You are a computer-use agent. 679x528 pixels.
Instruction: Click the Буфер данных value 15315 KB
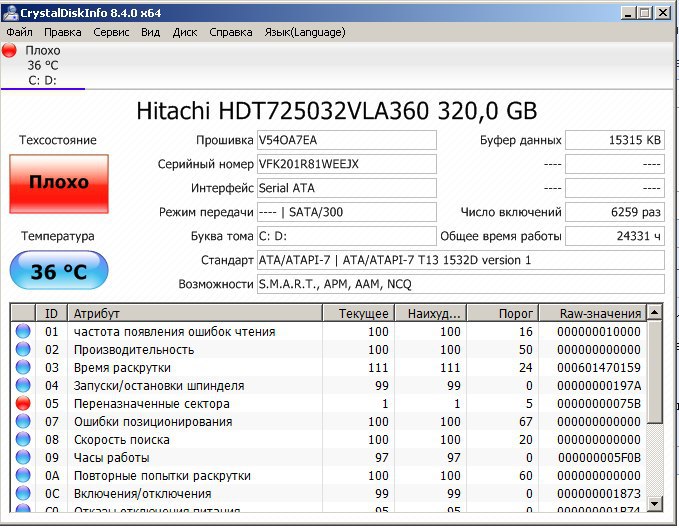pos(615,140)
